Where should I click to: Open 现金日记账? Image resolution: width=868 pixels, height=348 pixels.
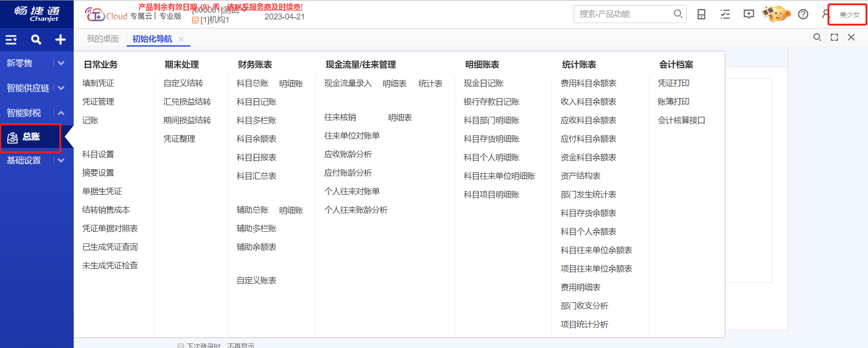(484, 83)
